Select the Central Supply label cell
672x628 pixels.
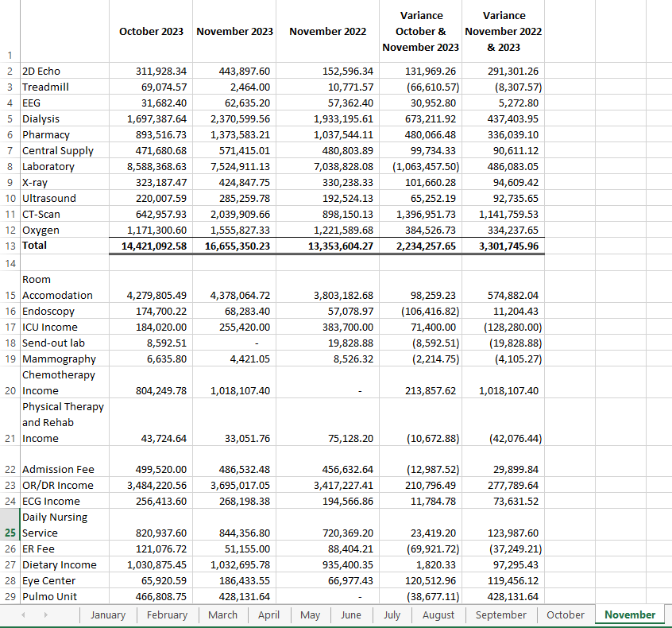click(64, 150)
